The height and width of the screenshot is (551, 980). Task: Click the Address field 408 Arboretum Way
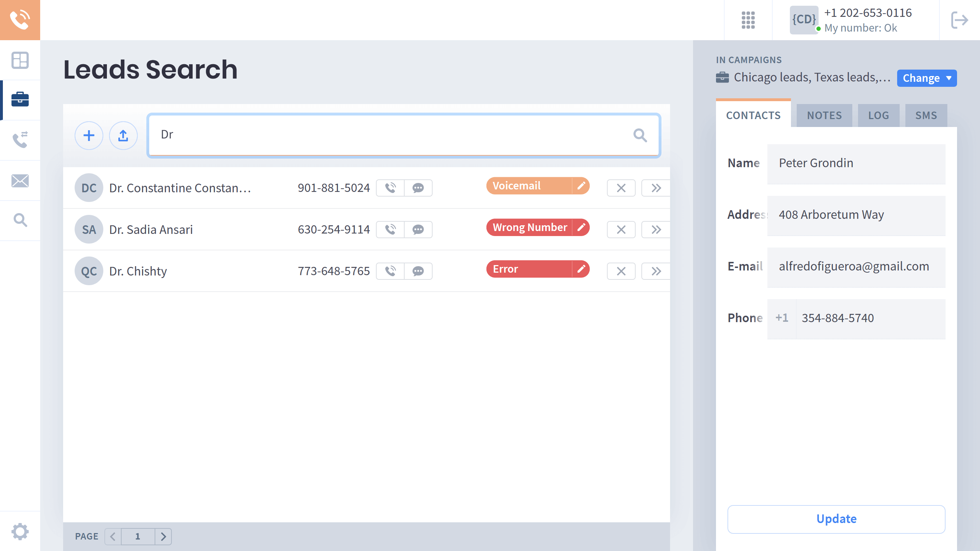click(x=856, y=215)
